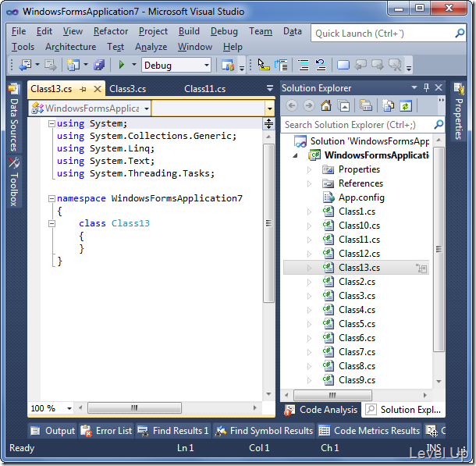476x466 pixels.
Task: Open the File menu
Action: pyautogui.click(x=19, y=31)
